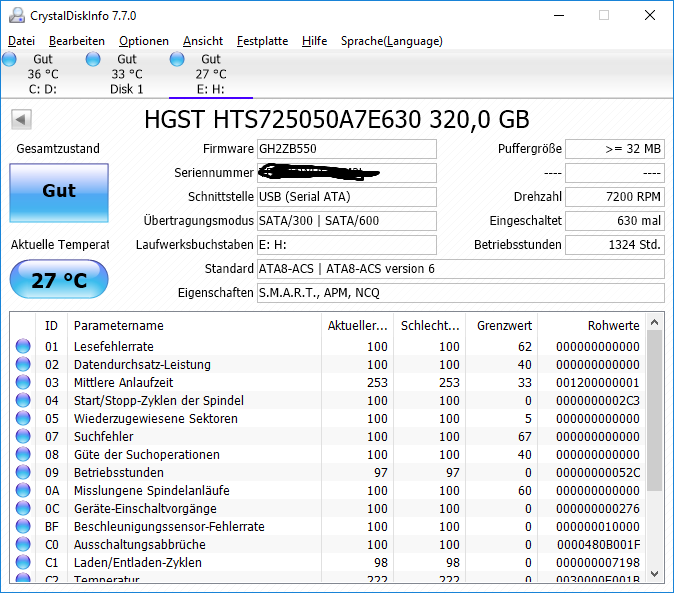The image size is (676, 596).
Task: Click the previous disk arrow button
Action: 21,119
